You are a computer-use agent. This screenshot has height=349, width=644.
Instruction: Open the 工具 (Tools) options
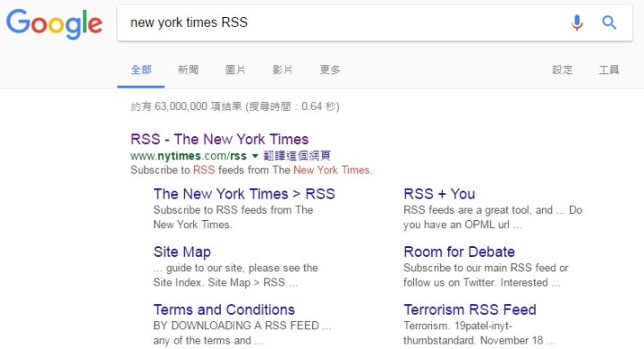[609, 70]
